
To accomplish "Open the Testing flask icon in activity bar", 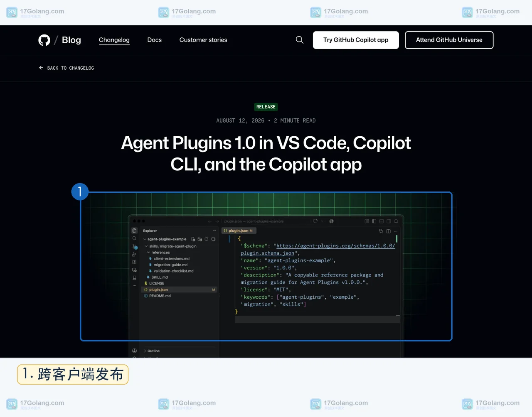I will click(134, 278).
